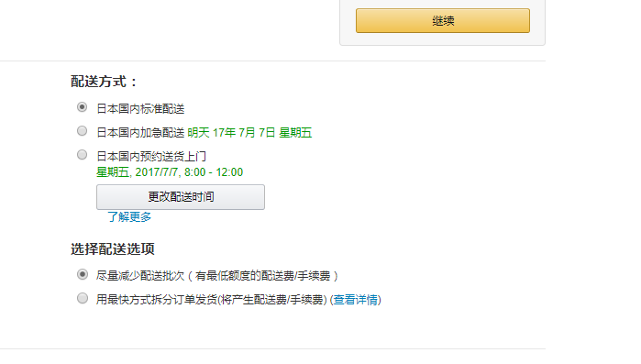
Task: Select the 日本国内加急配送 radio button
Action: [x=83, y=131]
